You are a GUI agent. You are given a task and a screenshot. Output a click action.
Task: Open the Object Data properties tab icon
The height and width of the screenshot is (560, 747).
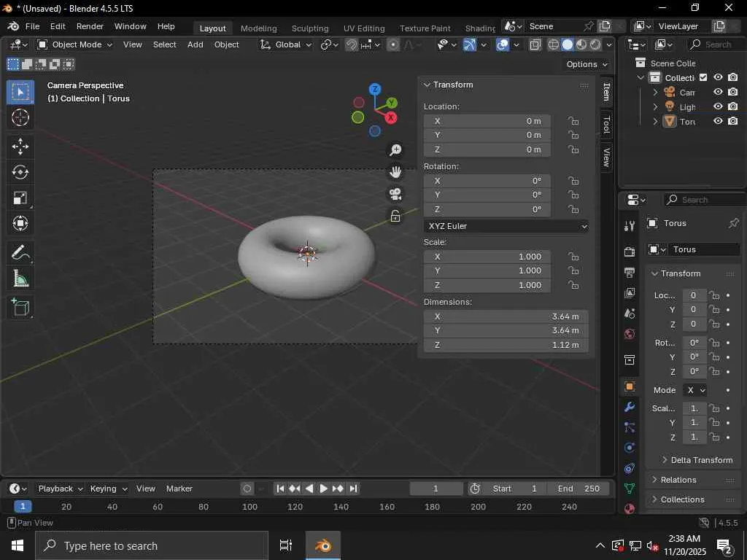630,489
